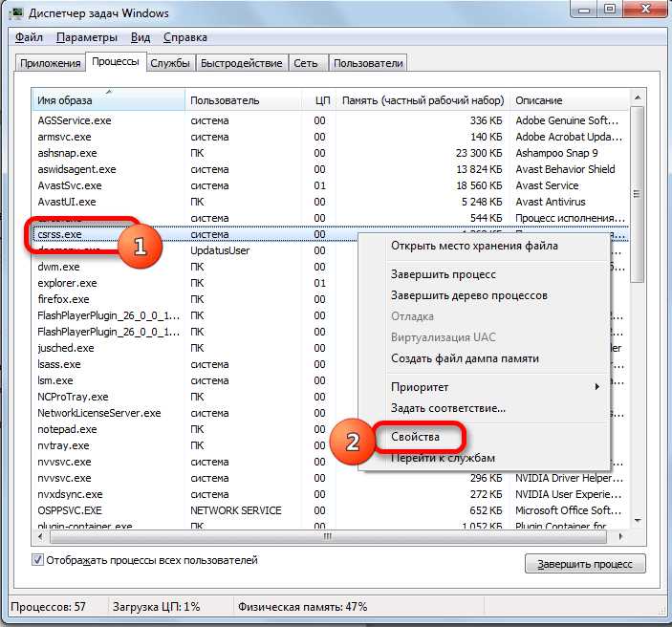672x627 pixels.
Task: Select the OSPPSVC.EXE process
Action: pyautogui.click(x=70, y=510)
